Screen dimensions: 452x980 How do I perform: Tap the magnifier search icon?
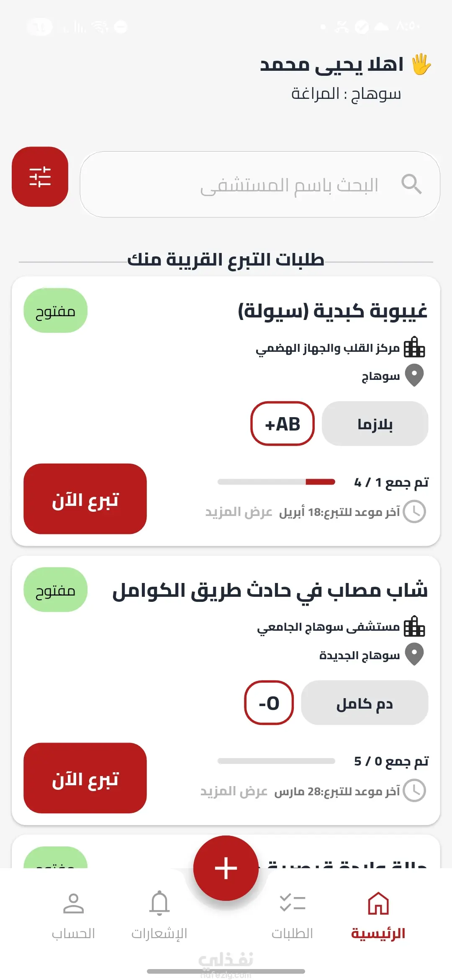pos(411,184)
